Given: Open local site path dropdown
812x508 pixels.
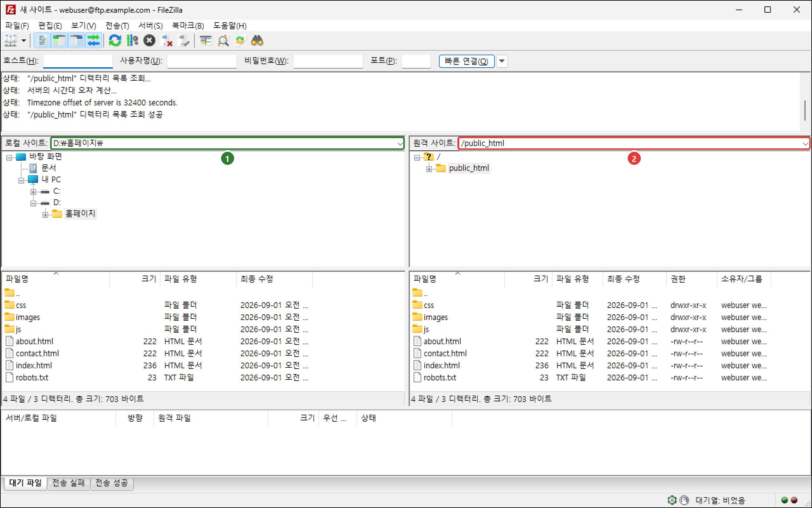Looking at the screenshot, I should [400, 144].
